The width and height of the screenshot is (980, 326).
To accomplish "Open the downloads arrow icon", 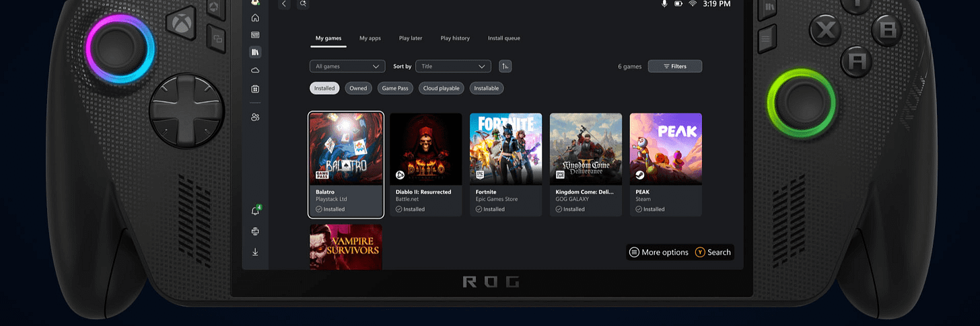I will (255, 252).
